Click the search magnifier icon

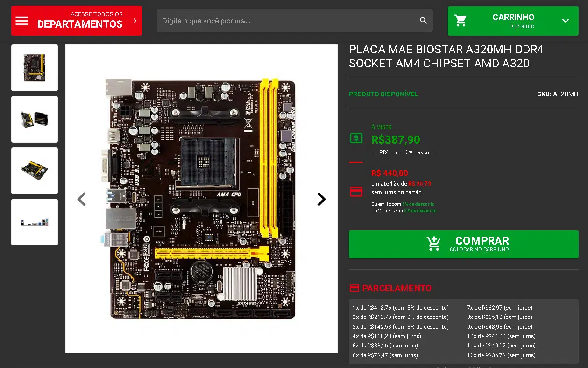424,21
